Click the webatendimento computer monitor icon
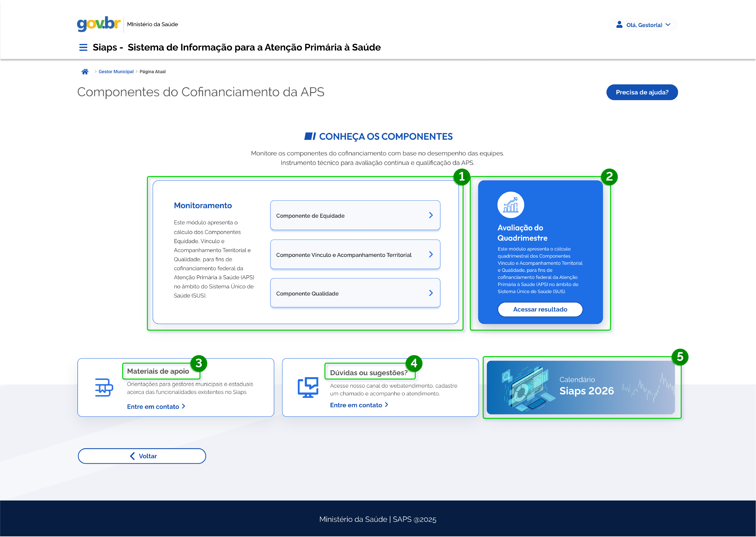Image resolution: width=756 pixels, height=537 pixels. [308, 387]
